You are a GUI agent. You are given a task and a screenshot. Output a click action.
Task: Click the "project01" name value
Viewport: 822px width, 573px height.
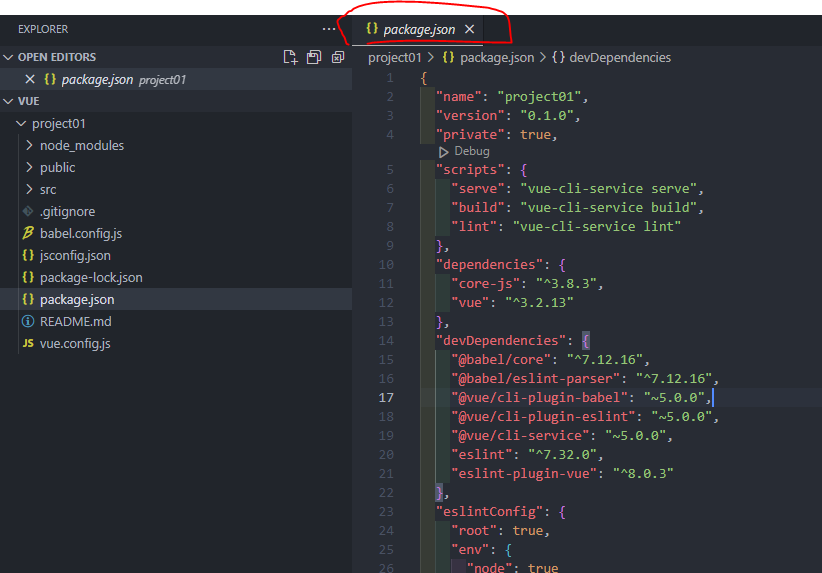pyautogui.click(x=539, y=97)
